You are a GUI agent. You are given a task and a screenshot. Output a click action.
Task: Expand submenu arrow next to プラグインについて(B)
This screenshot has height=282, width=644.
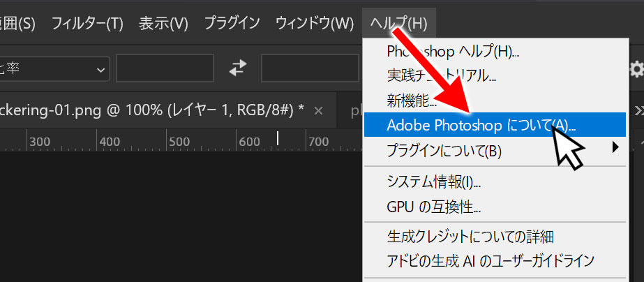[x=615, y=147]
